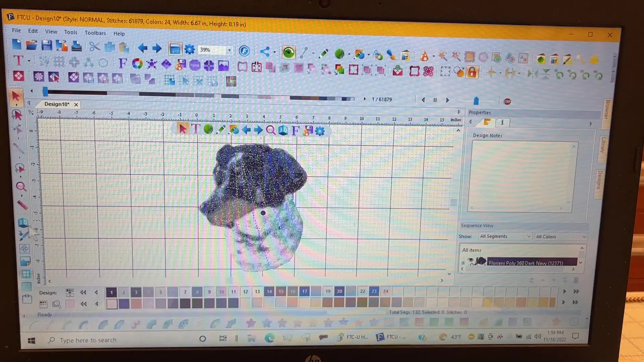Toggle grid display icon in left toolbar

pyautogui.click(x=26, y=274)
